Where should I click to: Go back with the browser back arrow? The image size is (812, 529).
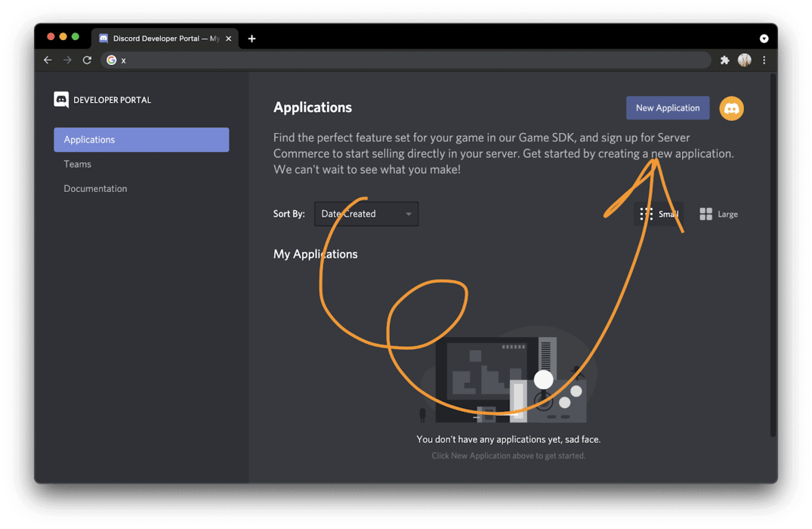click(48, 60)
